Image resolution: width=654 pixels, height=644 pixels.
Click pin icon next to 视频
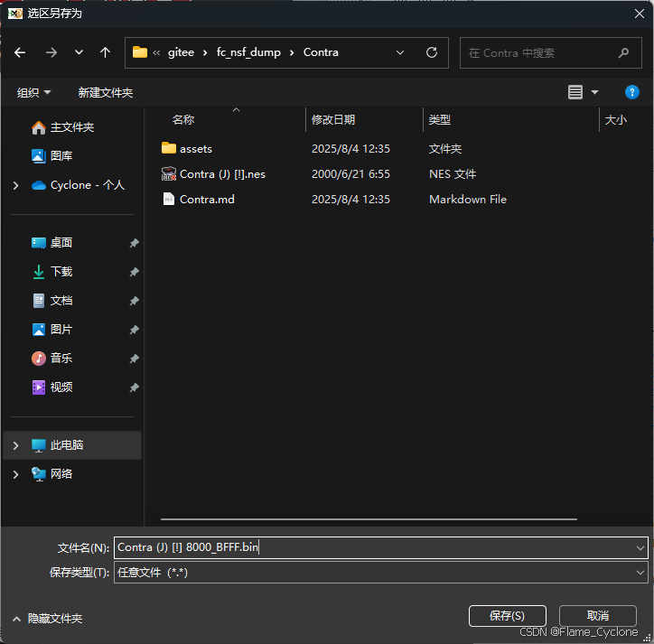coord(134,387)
